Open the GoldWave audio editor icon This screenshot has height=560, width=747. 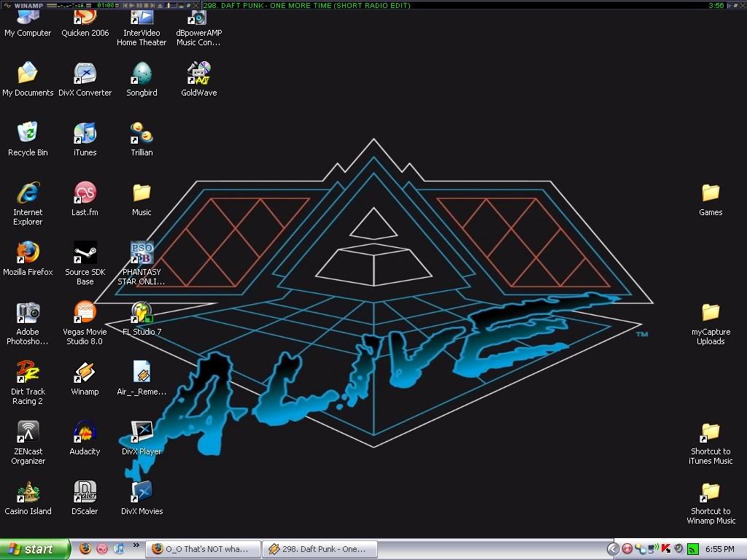click(x=198, y=79)
